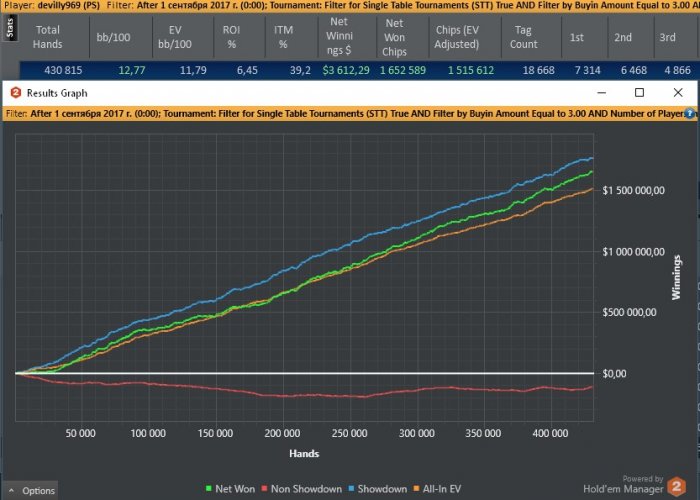The height and width of the screenshot is (500, 700).
Task: Click the $1 000 000,00 axis label
Action: (x=633, y=252)
